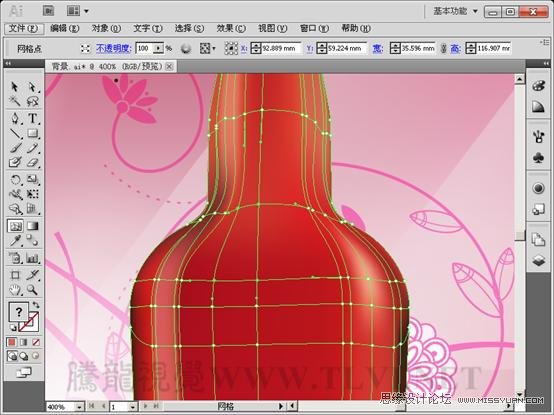The width and height of the screenshot is (554, 415).
Task: Open the arrange documents dropdown
Action: pyautogui.click(x=78, y=11)
